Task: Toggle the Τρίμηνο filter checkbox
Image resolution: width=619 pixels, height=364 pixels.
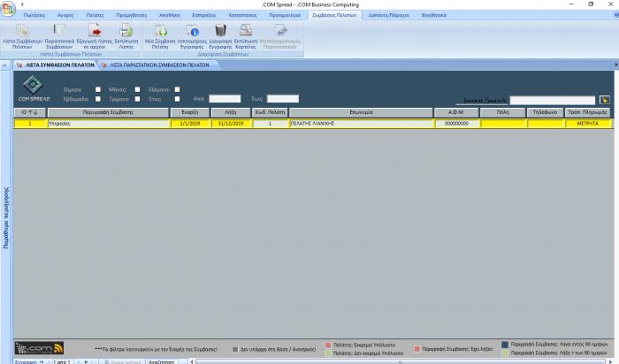Action: [137, 99]
